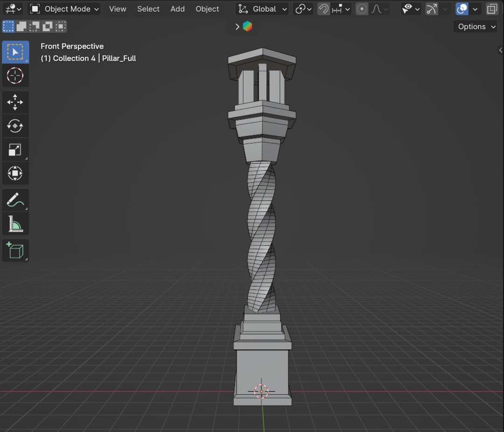Select the Annotate pencil tool

click(15, 200)
